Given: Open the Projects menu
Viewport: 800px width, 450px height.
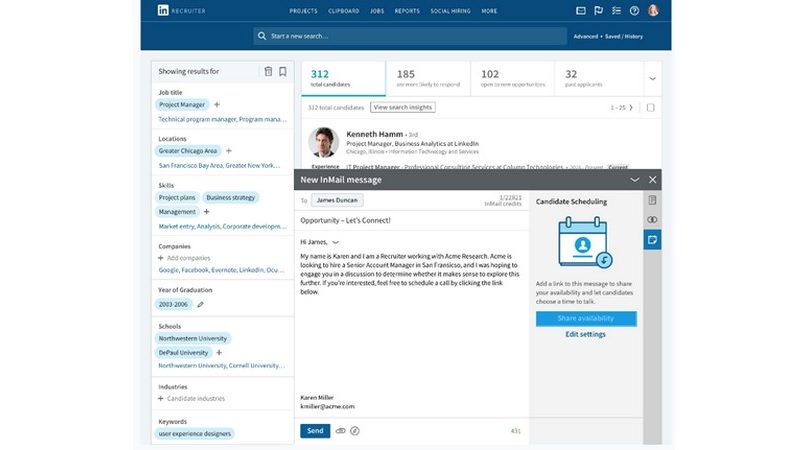Looking at the screenshot, I should [x=303, y=11].
